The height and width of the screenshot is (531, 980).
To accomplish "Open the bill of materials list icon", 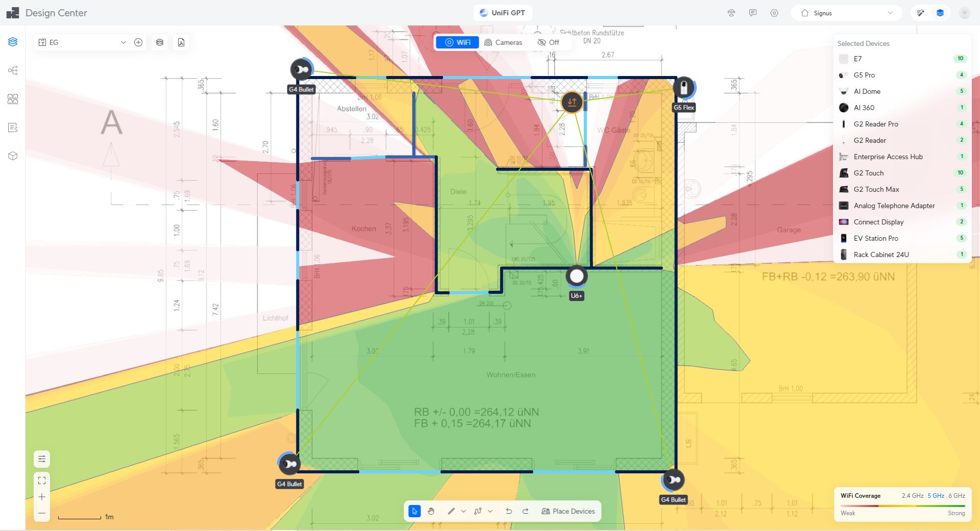I will point(13,128).
